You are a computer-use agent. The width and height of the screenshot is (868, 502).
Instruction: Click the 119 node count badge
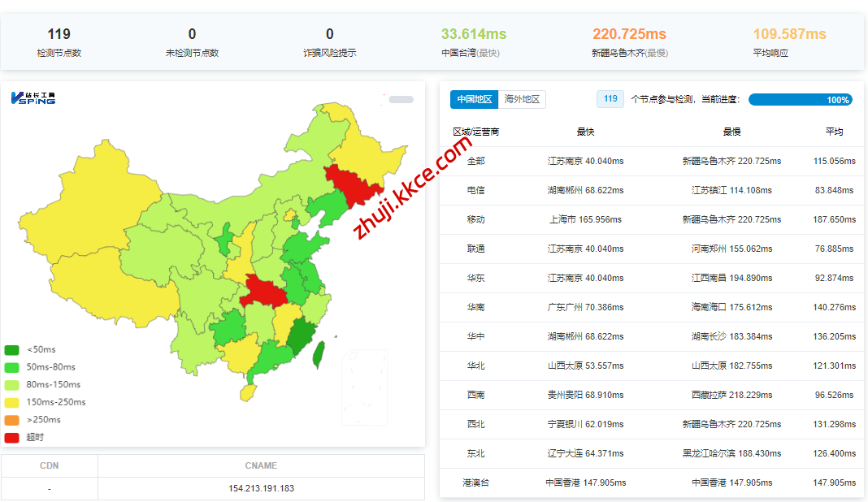(610, 99)
